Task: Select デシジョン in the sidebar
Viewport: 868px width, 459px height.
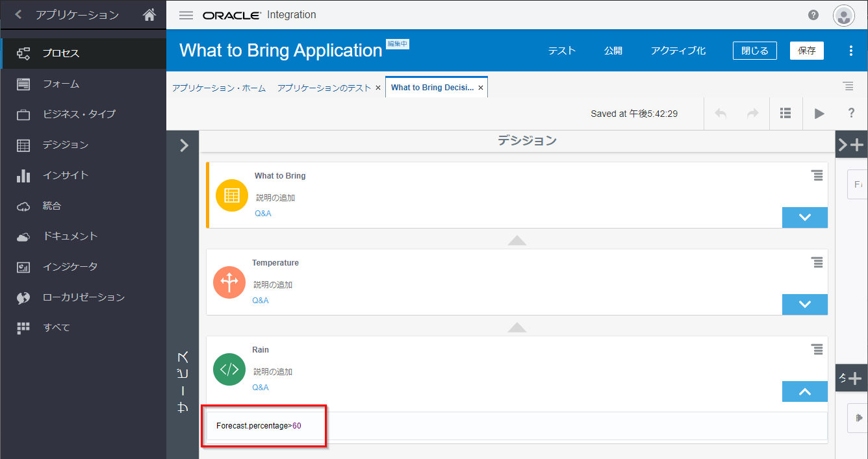Action: click(65, 145)
